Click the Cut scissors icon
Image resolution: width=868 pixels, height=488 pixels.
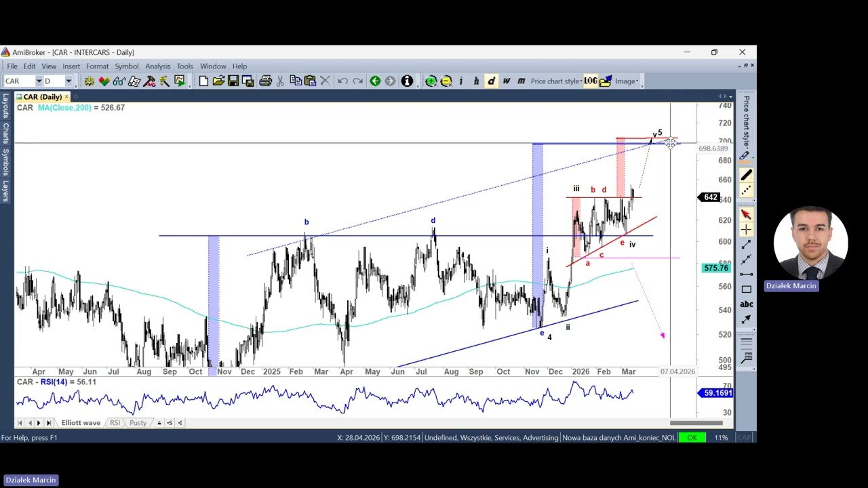click(x=280, y=81)
